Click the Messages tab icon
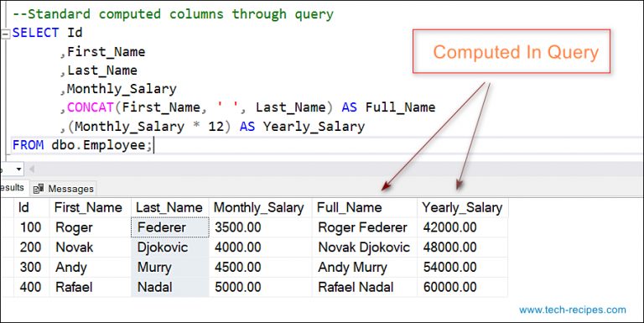The height and width of the screenshot is (323, 644). tap(39, 189)
